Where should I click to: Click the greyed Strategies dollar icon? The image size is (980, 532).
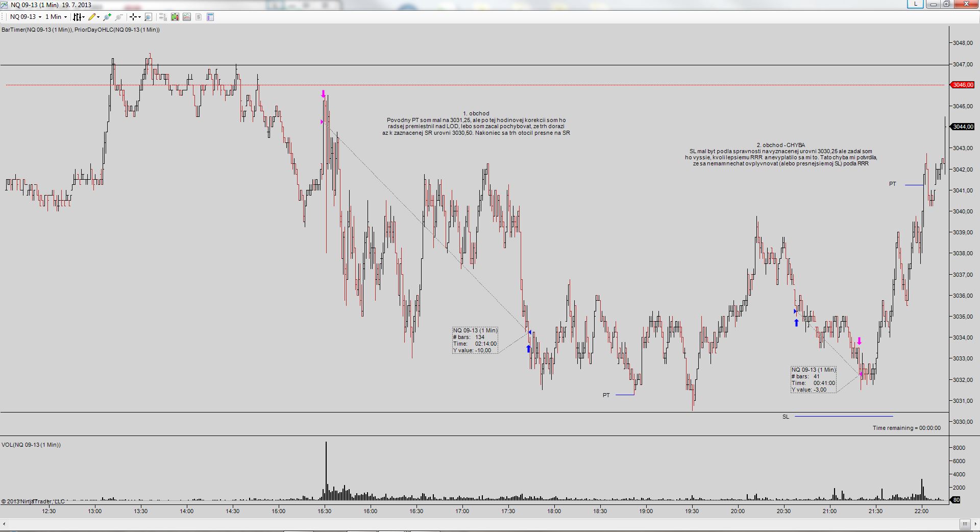(199, 17)
